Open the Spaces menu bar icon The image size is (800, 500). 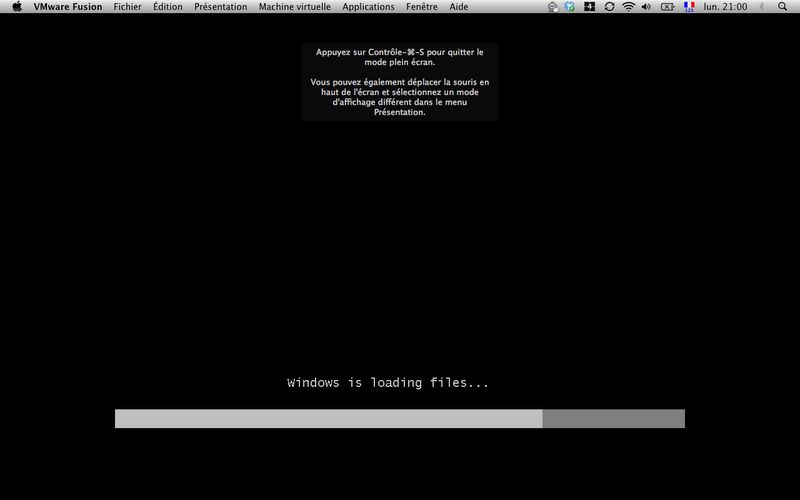pyautogui.click(x=589, y=7)
